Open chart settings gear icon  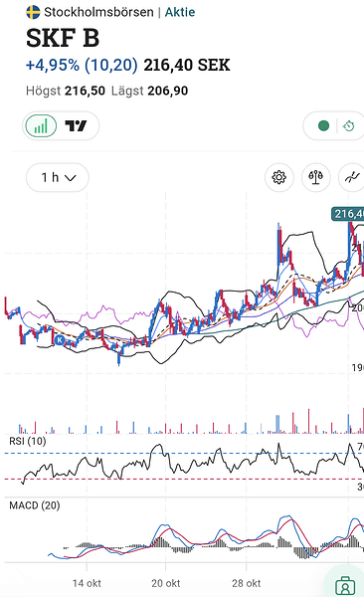(x=279, y=177)
